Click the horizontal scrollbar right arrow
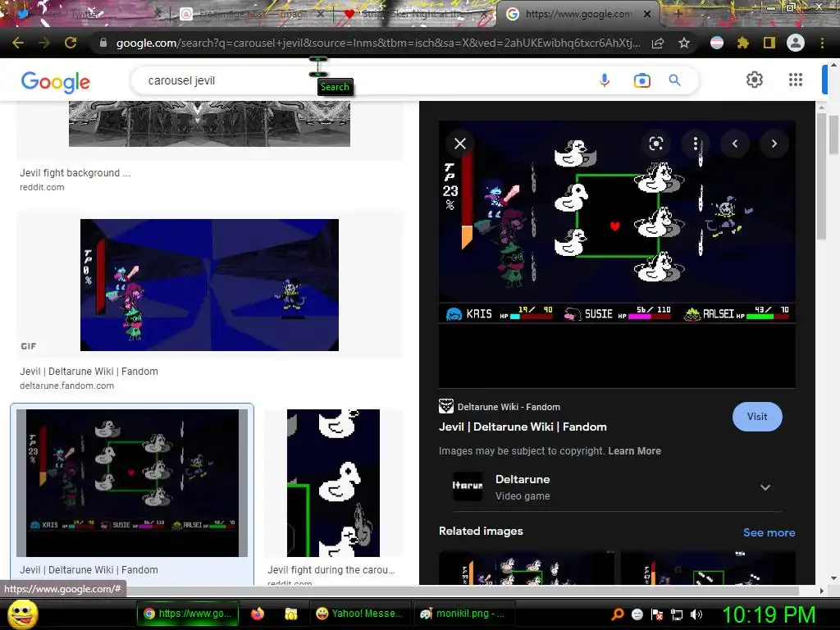Image resolution: width=840 pixels, height=630 pixels. pyautogui.click(x=821, y=591)
